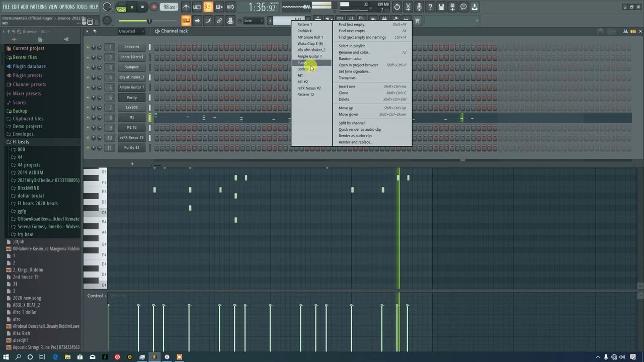Toggle the wait-for-input-to-start-playing icon
Viewport: 644px width, 362px height.
click(x=197, y=7)
